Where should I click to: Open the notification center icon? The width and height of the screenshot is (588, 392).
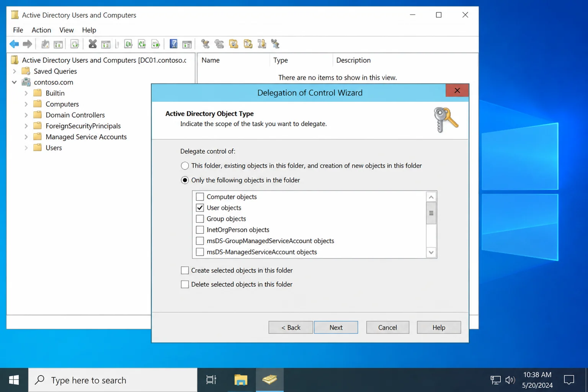(569, 380)
